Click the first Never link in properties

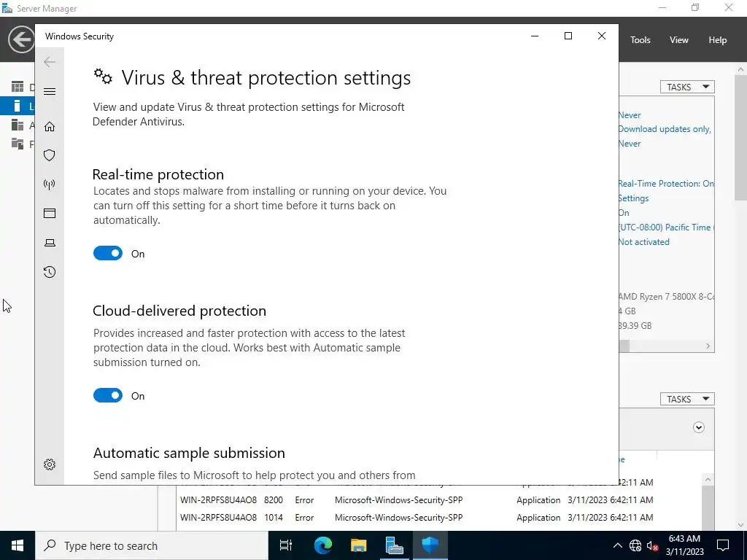coord(630,115)
